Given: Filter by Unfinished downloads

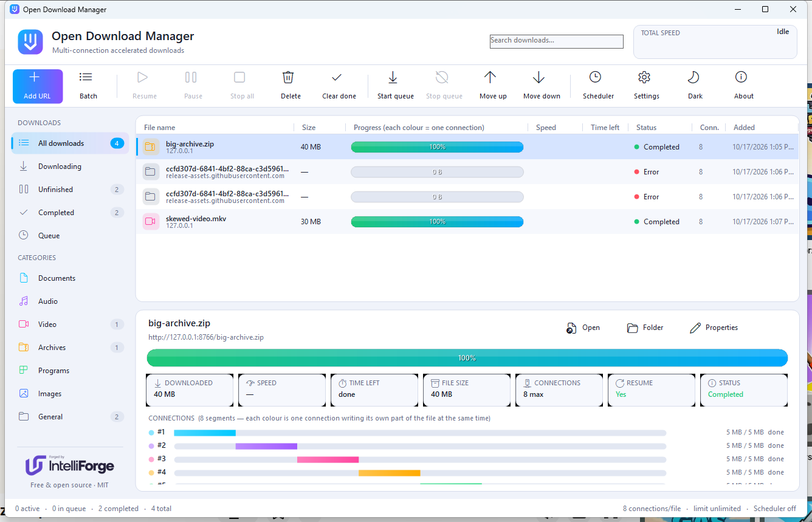Looking at the screenshot, I should click(70, 190).
